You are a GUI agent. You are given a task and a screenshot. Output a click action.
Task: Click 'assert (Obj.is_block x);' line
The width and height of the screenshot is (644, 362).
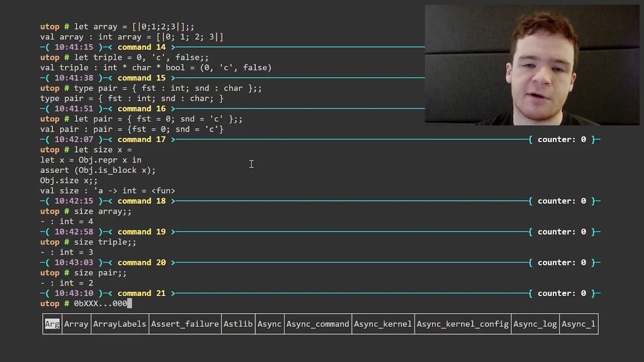pyautogui.click(x=98, y=170)
